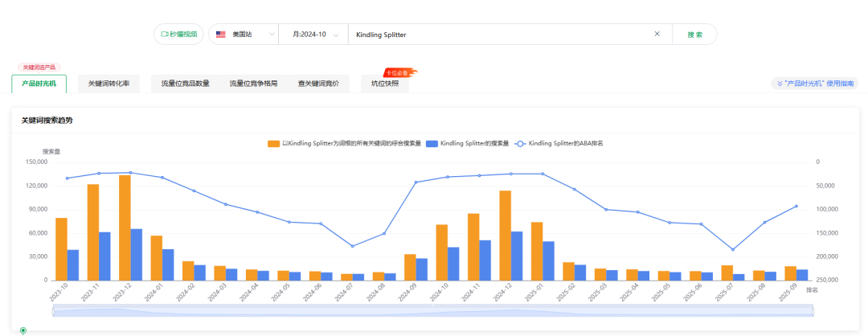868x336 pixels.
Task: Click the 关键词搜索趋势 section title
Action: [x=47, y=121]
